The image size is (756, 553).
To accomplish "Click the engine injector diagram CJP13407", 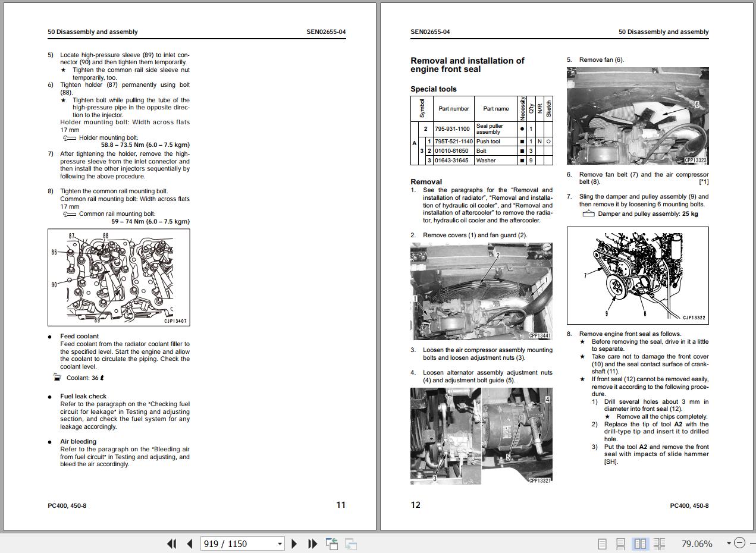I will [x=119, y=277].
